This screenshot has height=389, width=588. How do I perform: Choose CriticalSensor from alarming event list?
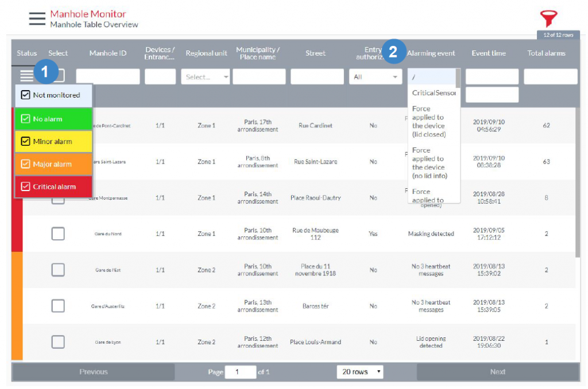click(434, 93)
